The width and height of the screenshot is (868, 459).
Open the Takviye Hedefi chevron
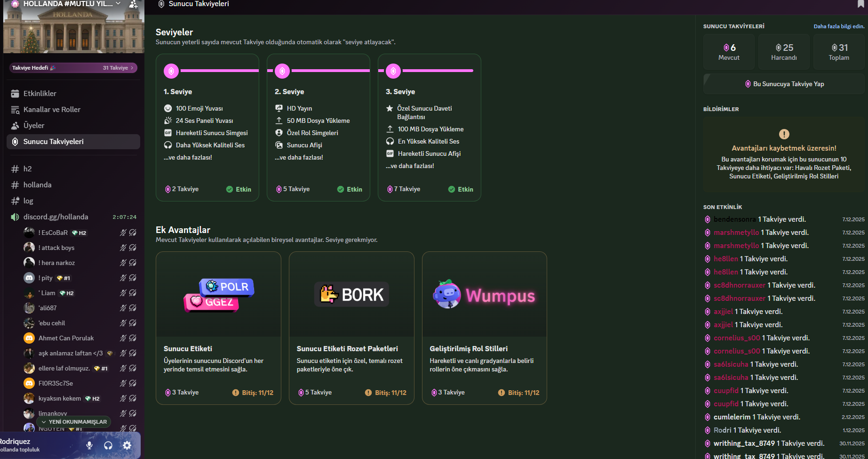pos(132,68)
